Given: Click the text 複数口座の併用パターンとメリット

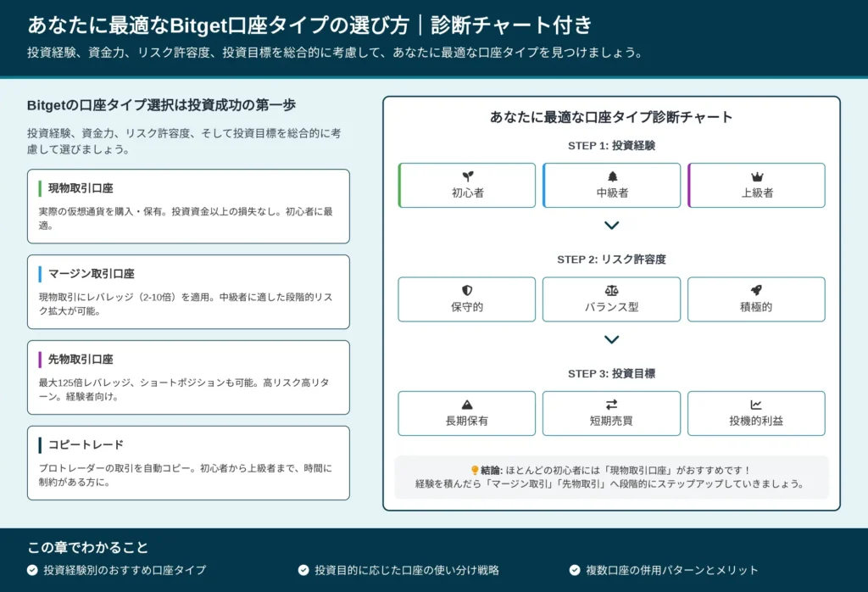Looking at the screenshot, I should tap(672, 570).
